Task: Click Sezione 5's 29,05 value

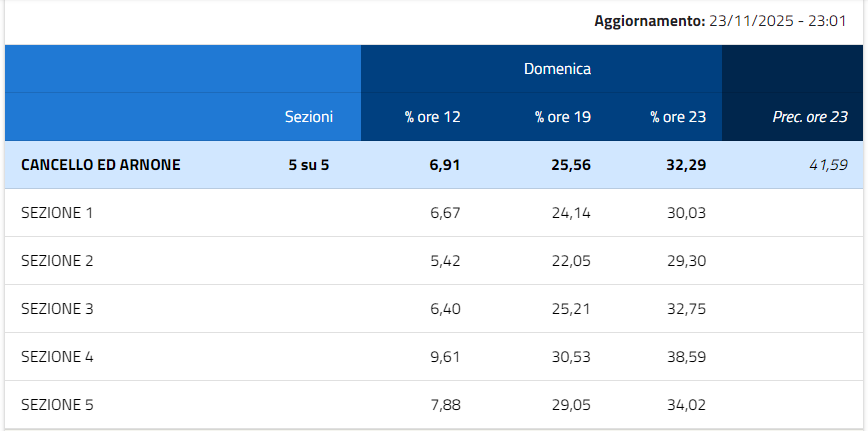Action: (x=571, y=405)
